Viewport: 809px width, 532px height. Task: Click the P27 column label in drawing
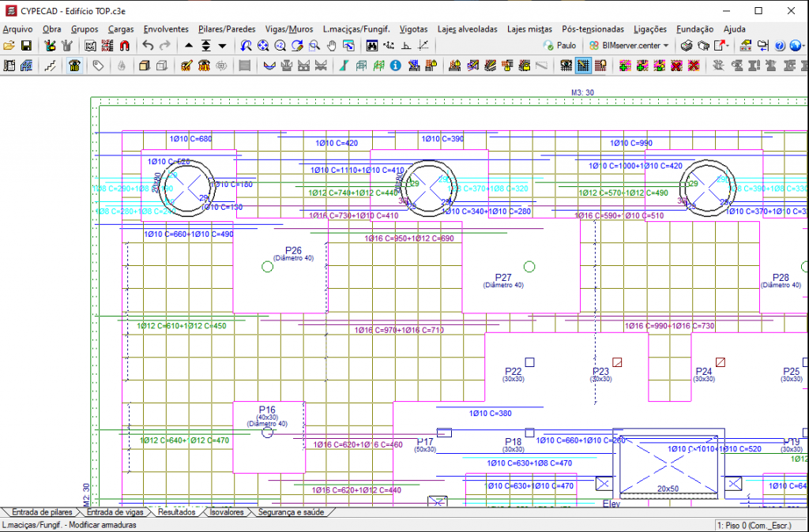coord(503,278)
